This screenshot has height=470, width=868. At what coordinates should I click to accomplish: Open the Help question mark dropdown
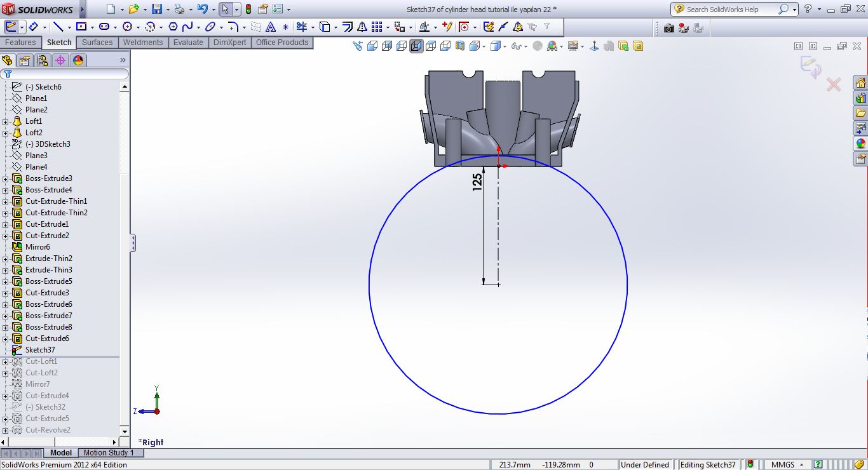tap(819, 10)
